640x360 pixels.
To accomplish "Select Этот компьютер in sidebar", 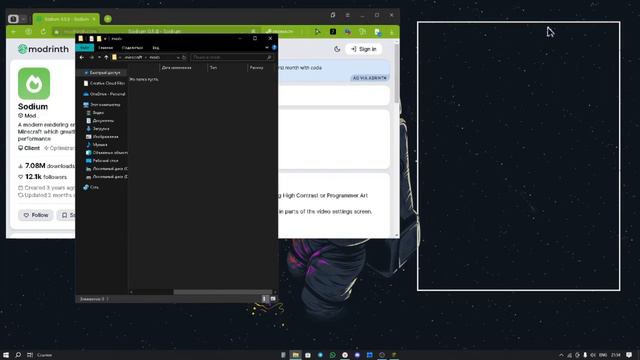I will pos(102,105).
